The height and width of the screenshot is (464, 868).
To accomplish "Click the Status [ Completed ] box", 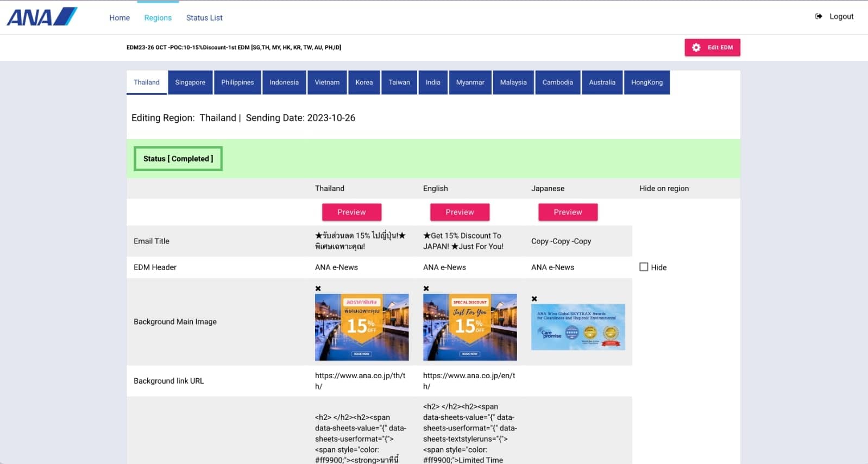I will pyautogui.click(x=178, y=159).
